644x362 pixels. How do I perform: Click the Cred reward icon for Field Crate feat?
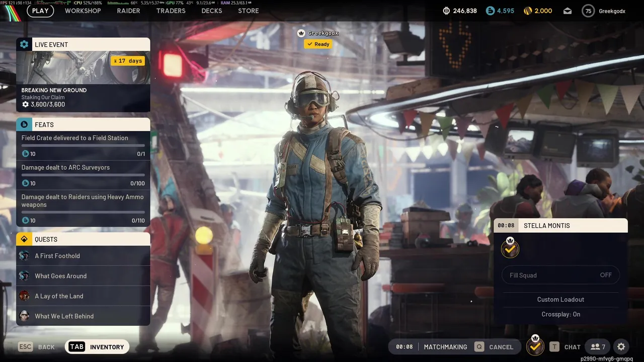tap(25, 154)
